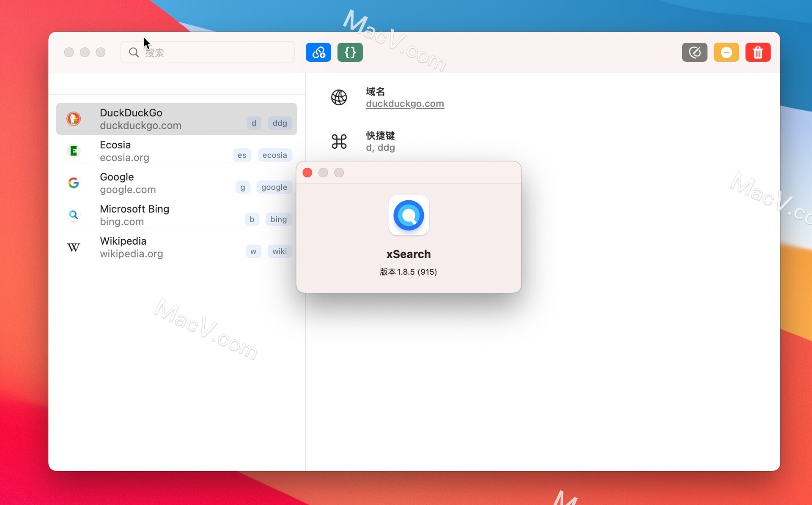This screenshot has width=812, height=505.
Task: Click the 'd' shortcut tag for DuckDuckGo
Action: tap(254, 123)
